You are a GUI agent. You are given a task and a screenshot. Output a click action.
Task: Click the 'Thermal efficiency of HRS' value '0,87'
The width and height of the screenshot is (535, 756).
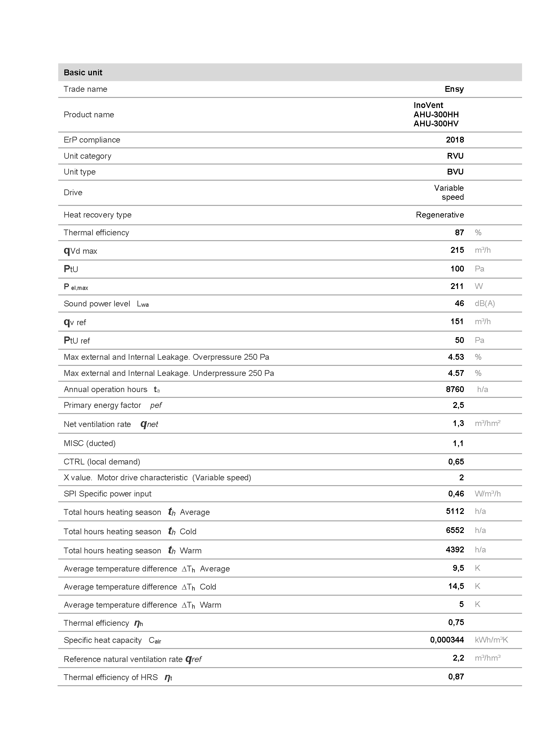click(456, 677)
